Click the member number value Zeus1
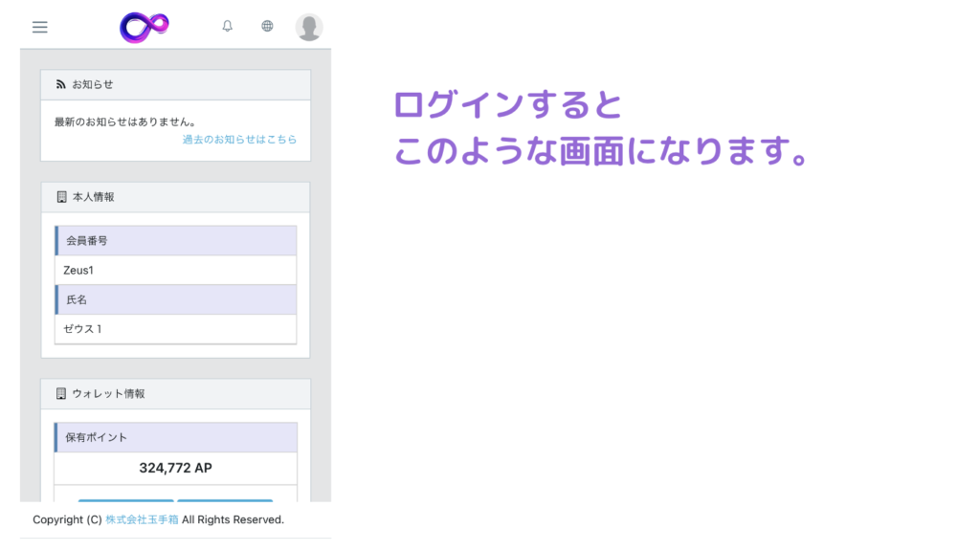The height and width of the screenshot is (551, 980). (78, 270)
